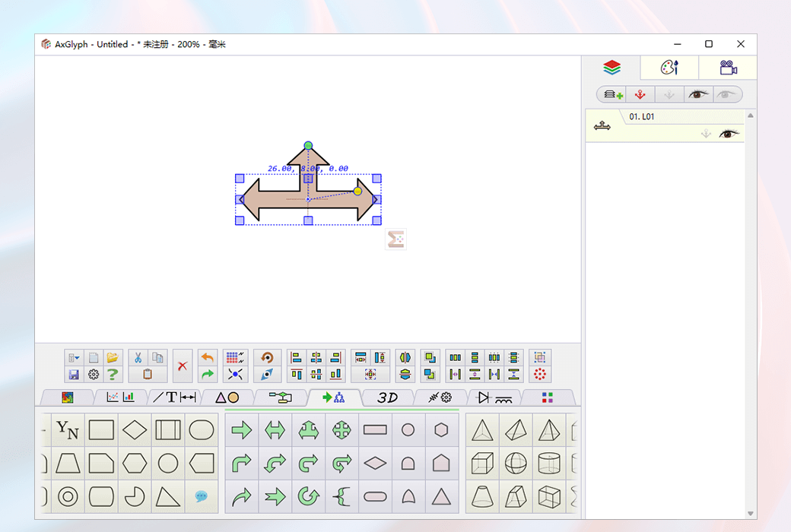Switch to the paint palette panel tab
The image size is (791, 532).
tap(669, 68)
